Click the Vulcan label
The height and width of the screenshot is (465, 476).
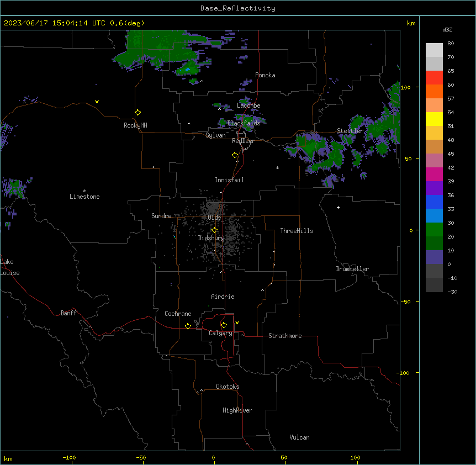299,437
